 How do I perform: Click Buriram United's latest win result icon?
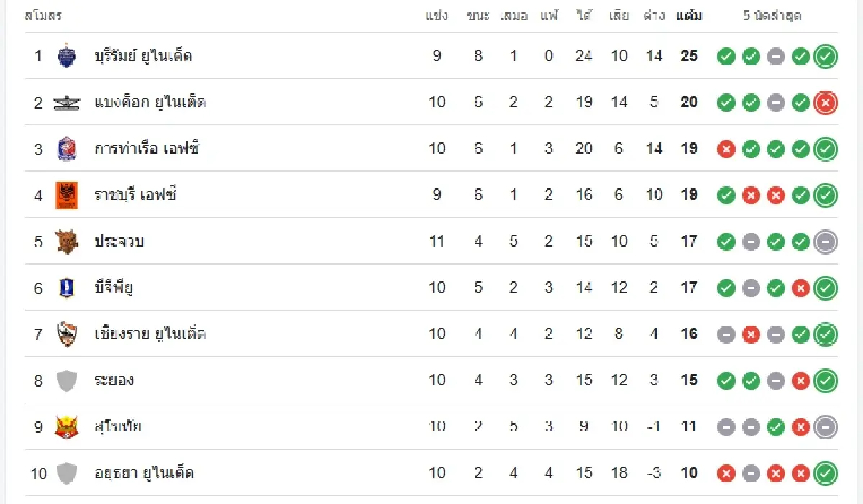(826, 56)
